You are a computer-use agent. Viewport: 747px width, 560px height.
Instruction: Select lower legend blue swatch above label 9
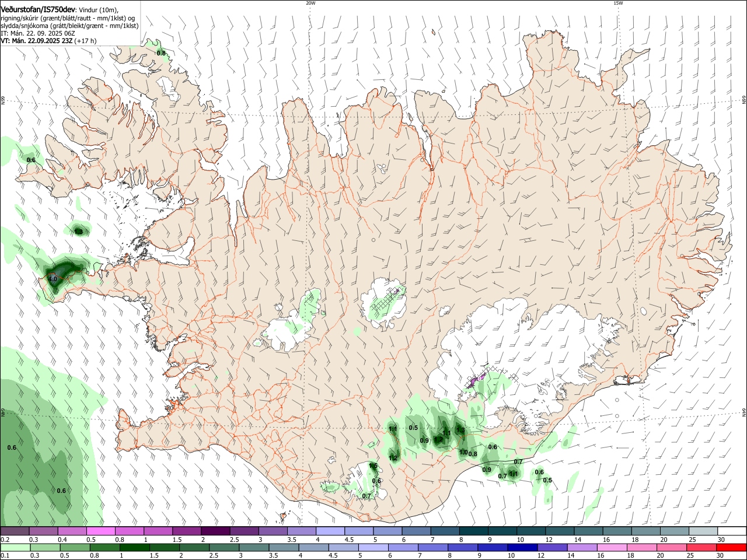[x=493, y=547]
